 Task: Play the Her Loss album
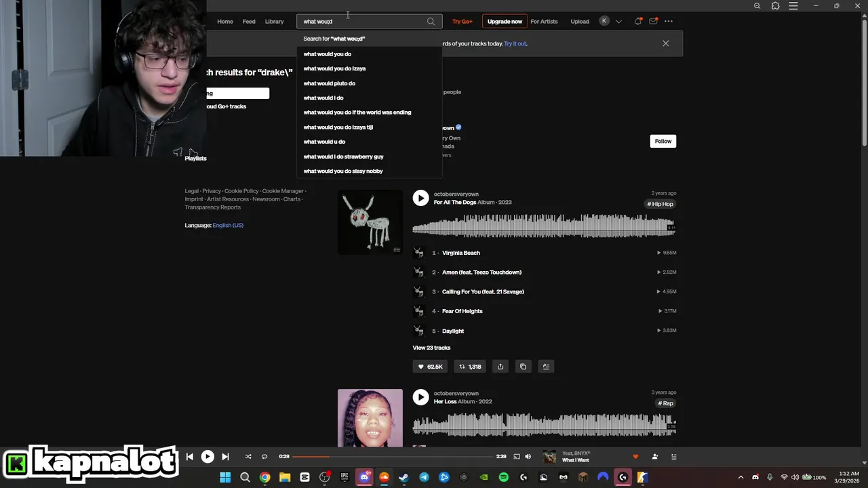(420, 397)
